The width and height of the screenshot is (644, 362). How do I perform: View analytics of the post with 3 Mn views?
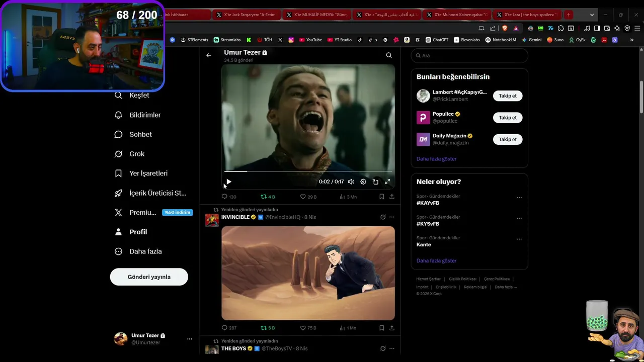pyautogui.click(x=348, y=197)
